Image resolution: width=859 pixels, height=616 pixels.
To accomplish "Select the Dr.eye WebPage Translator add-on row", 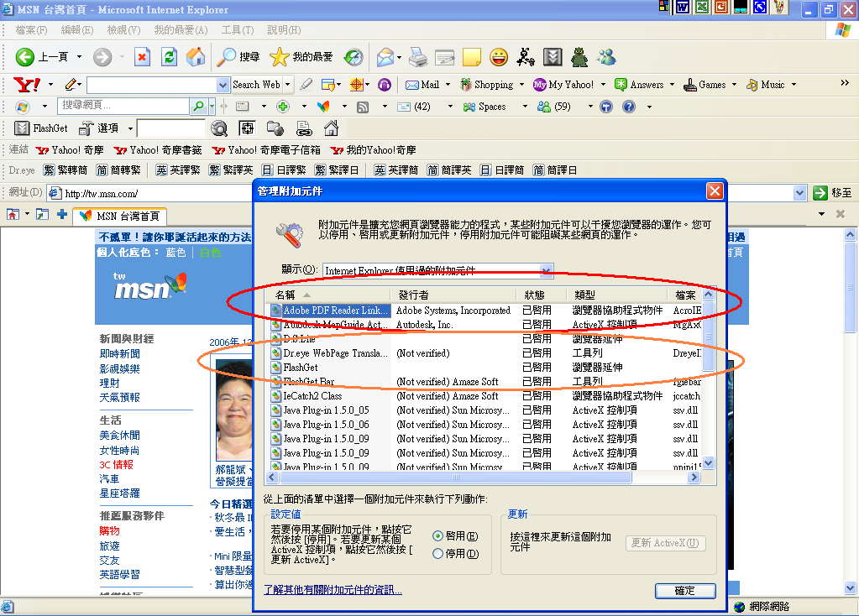I will (x=336, y=353).
